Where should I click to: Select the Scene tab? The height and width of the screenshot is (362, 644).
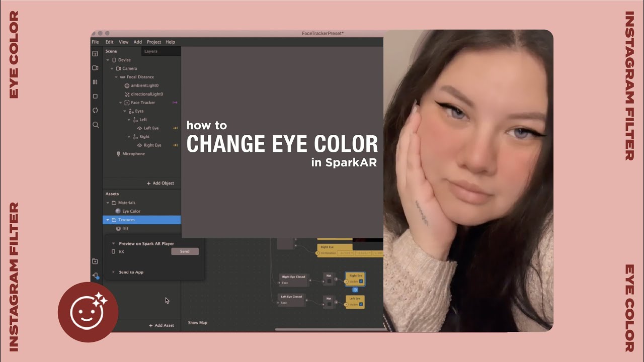click(111, 51)
